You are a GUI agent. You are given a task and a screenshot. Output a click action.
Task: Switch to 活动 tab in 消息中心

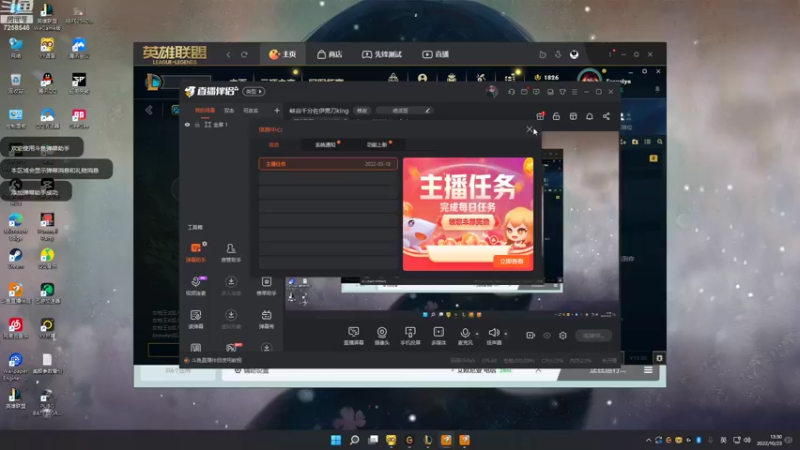[274, 145]
